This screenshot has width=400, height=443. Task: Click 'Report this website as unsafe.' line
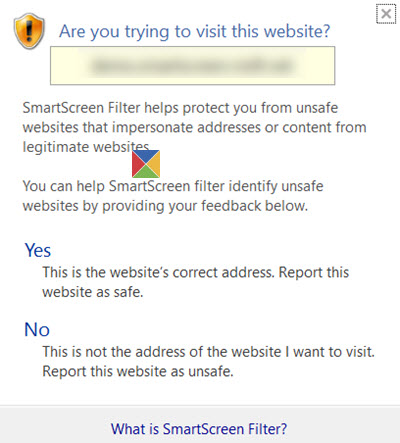pos(138,371)
